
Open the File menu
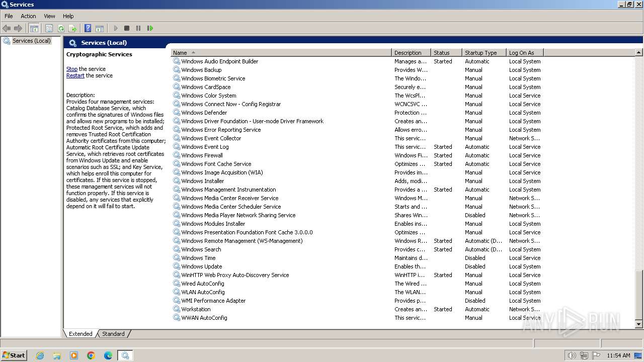pyautogui.click(x=9, y=16)
